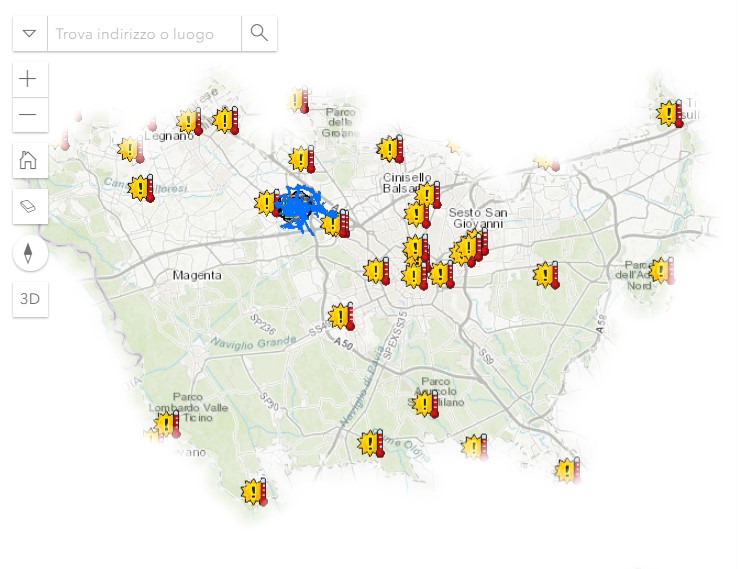Click the 'Naviglio Grande' canal label

(x=253, y=343)
